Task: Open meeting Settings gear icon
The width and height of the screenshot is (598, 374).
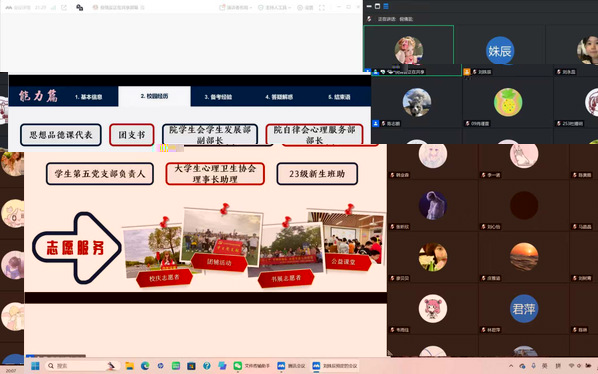Action: (305, 7)
